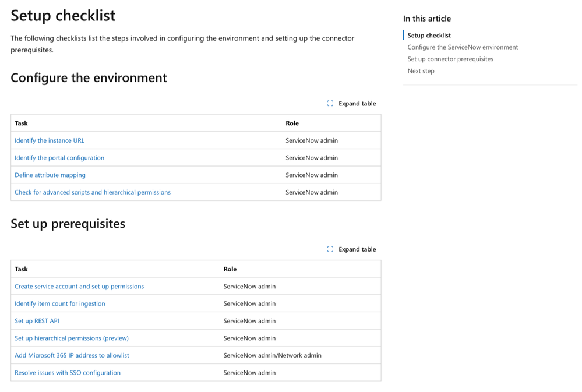
Task: Open Identify the portal configuration link
Action: (x=59, y=158)
